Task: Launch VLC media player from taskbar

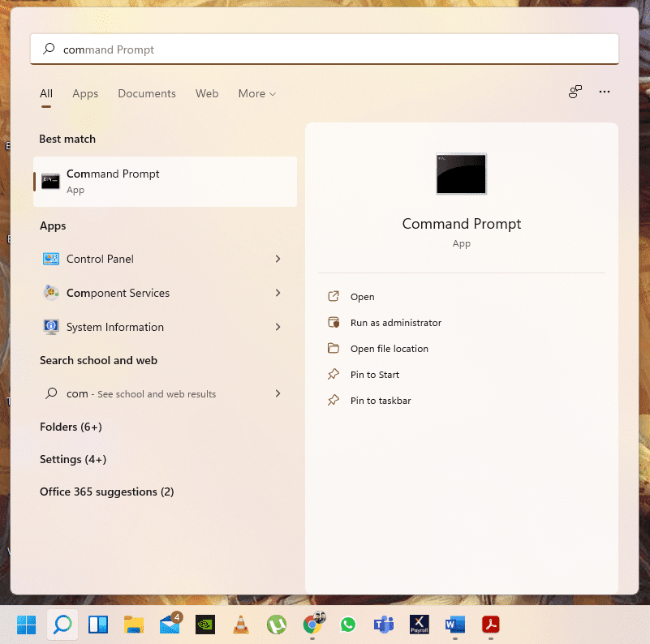Action: point(240,625)
